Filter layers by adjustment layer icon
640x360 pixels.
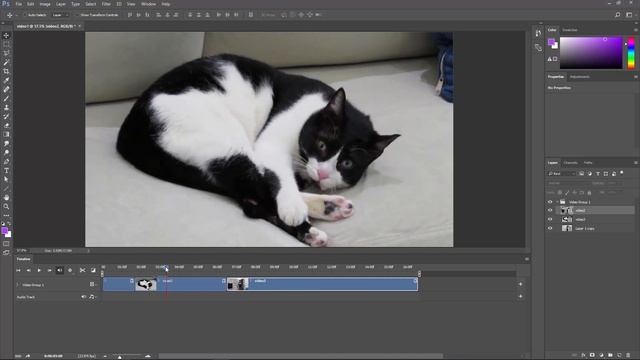click(x=590, y=173)
